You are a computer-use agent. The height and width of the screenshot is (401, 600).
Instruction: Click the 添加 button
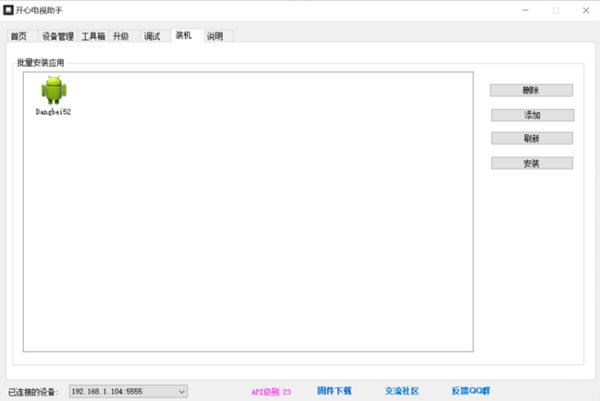tap(532, 115)
